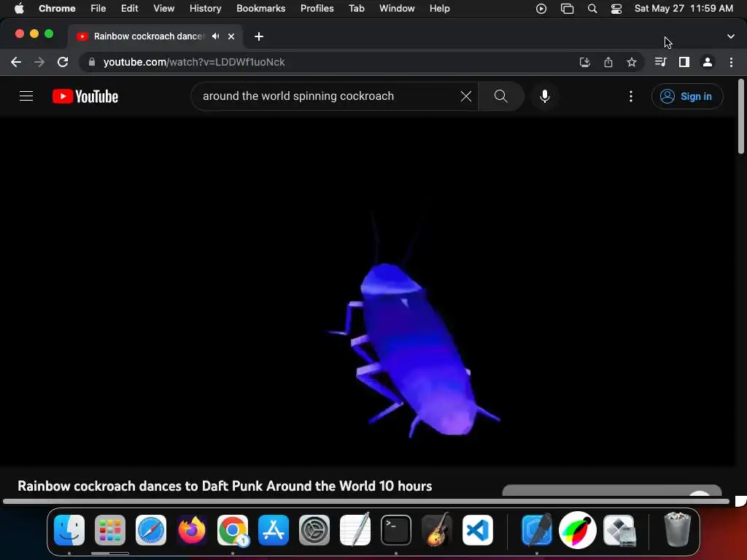Switch to Chrome in the Dock

click(x=233, y=530)
